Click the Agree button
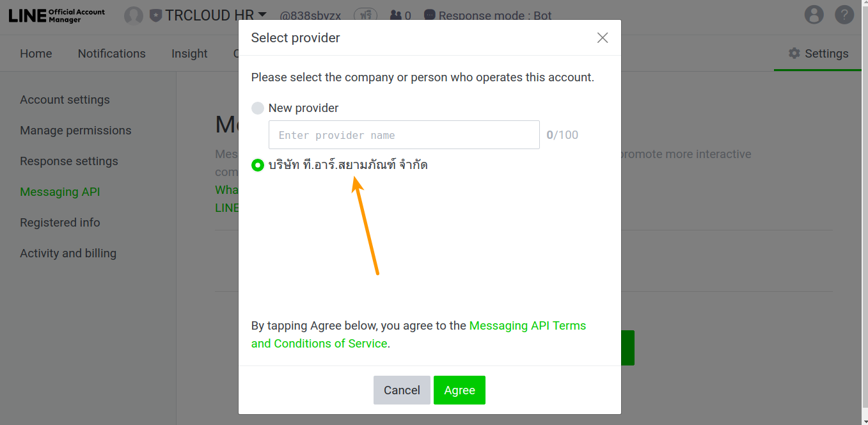868x425 pixels. point(459,390)
